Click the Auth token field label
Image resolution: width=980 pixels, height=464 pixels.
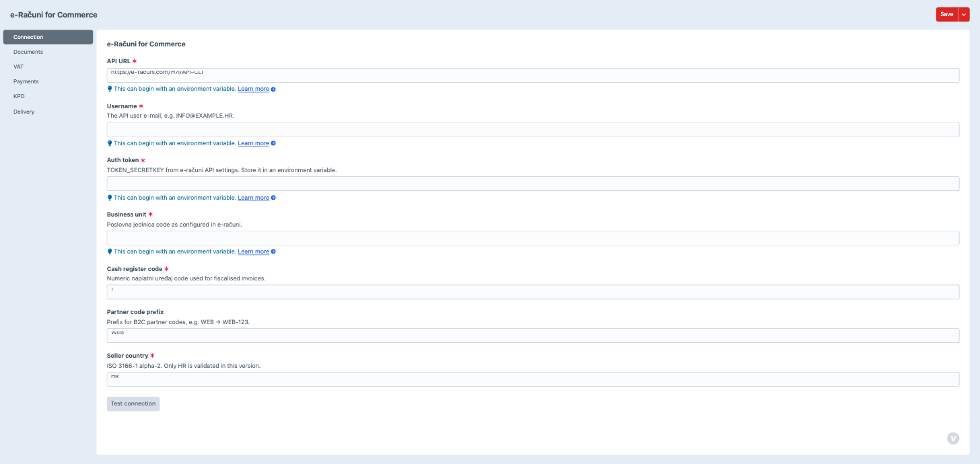(123, 160)
